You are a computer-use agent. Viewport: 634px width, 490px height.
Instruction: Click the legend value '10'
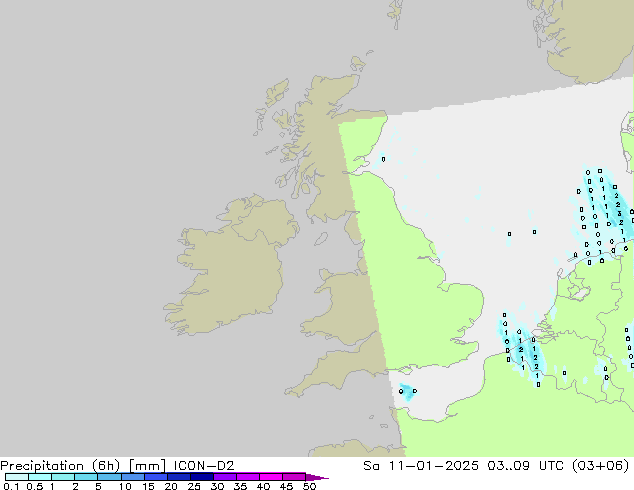pos(125,486)
